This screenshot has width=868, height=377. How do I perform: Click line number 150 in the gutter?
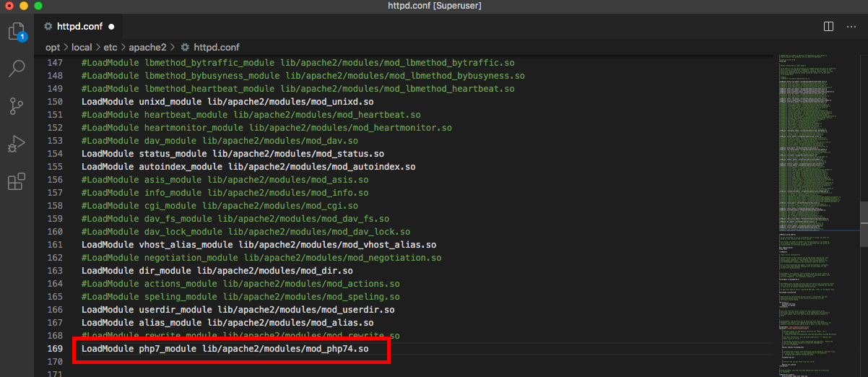[x=55, y=102]
